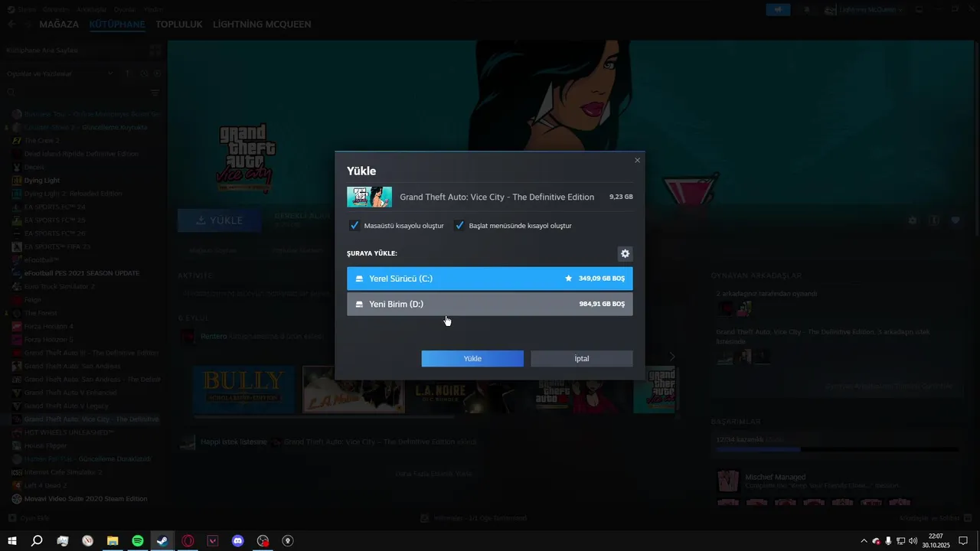Click Oyun Ekle at the bottom left
This screenshot has height=551, width=980.
coord(28,518)
